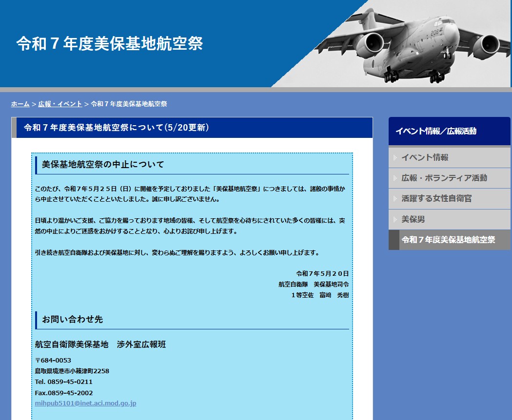
Task: Click the phone number Tel. 0859-45-0211
Action: tap(64, 382)
